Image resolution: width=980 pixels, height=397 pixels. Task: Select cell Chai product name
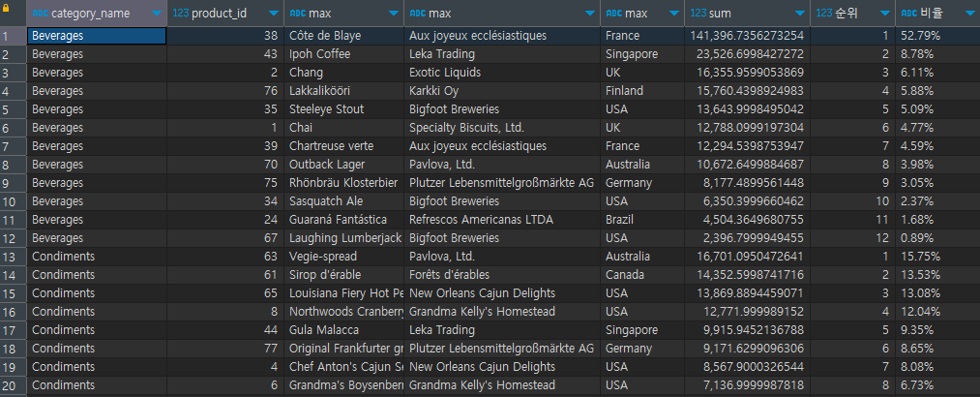pyautogui.click(x=343, y=128)
